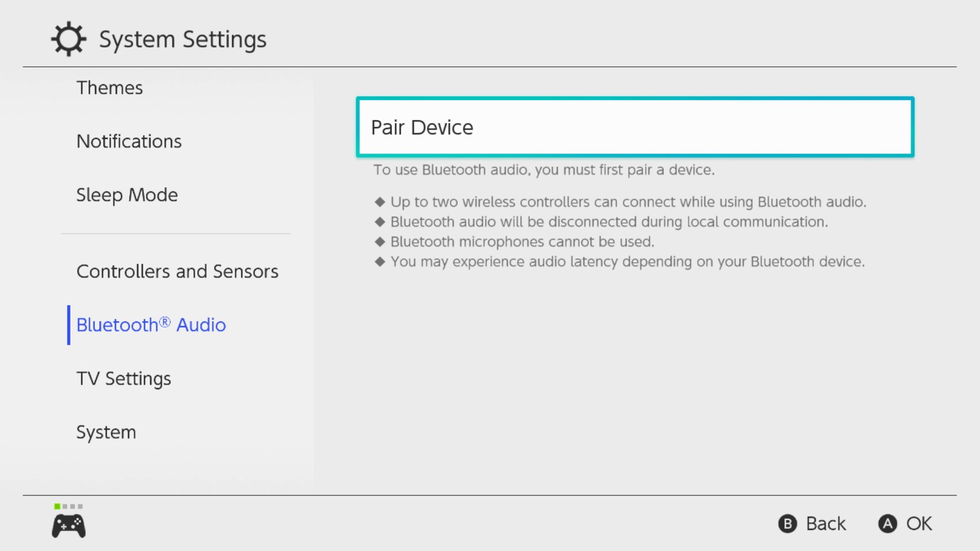Navigate to Notifications settings
Image resolution: width=980 pixels, height=551 pixels.
pyautogui.click(x=129, y=141)
